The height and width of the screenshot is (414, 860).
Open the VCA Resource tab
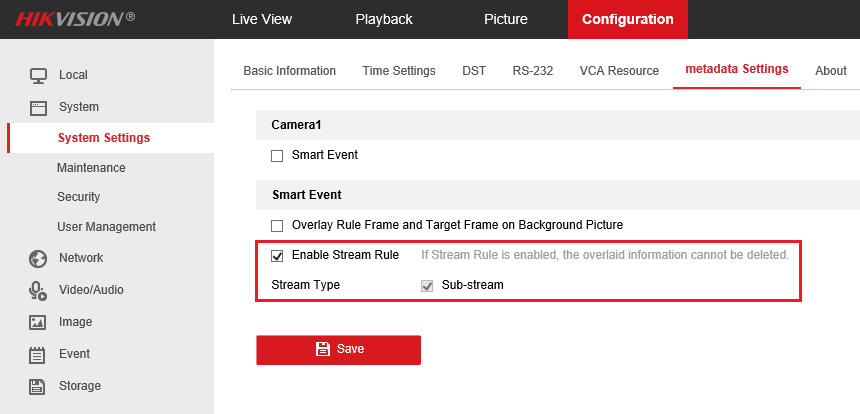[619, 71]
